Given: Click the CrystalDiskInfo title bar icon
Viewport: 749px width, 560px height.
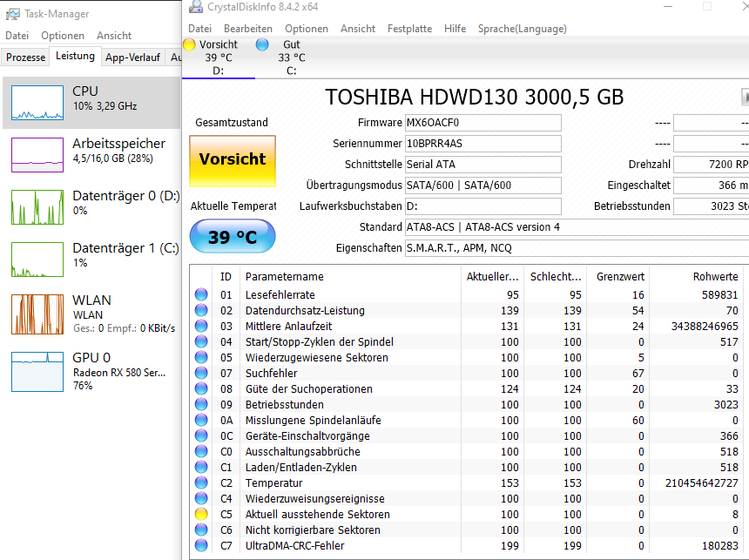Looking at the screenshot, I should coord(195,6).
